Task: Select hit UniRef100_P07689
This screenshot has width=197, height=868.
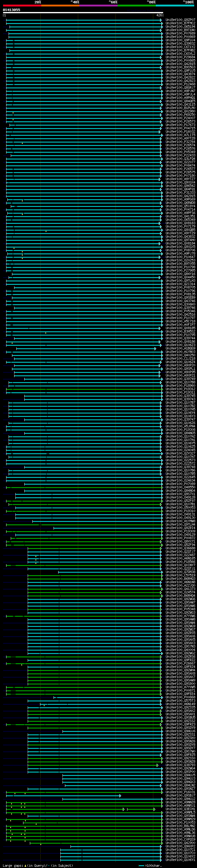Action: [x=180, y=33]
